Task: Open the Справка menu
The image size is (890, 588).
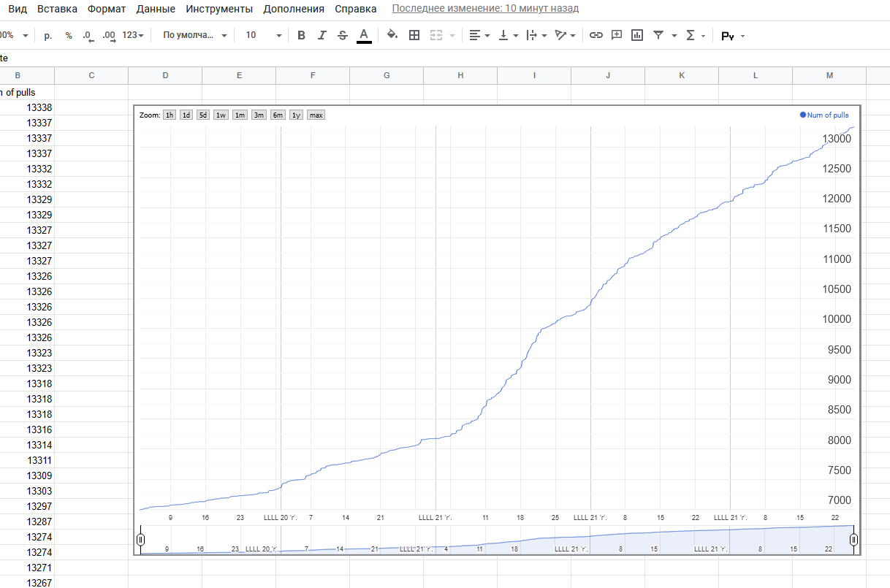Action: (x=356, y=9)
